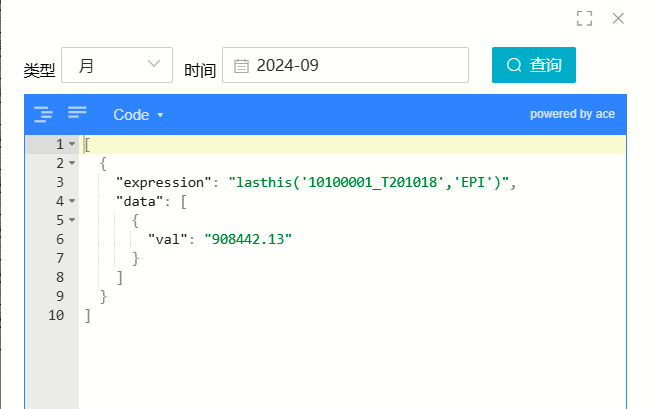
Task: Click the value "908442.13" on line 6
Action: 248,239
